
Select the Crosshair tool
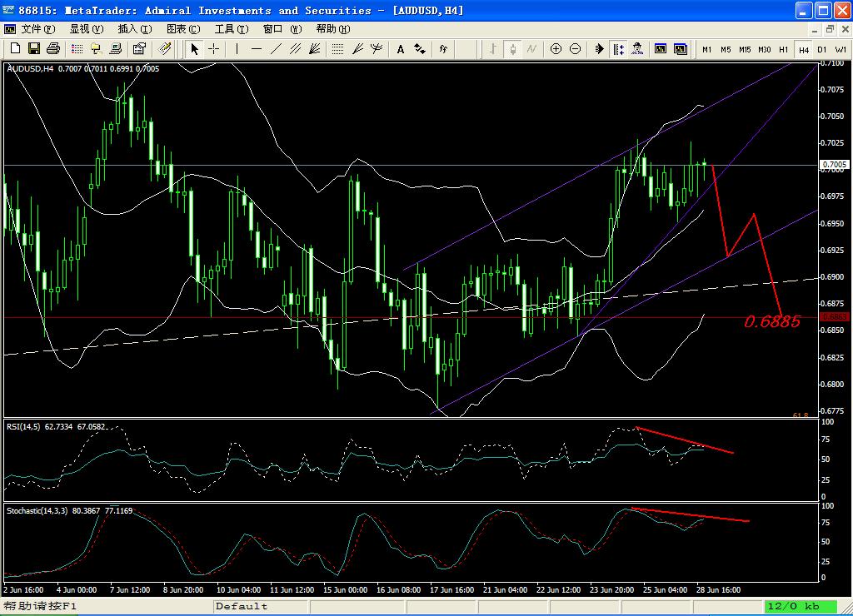(214, 49)
